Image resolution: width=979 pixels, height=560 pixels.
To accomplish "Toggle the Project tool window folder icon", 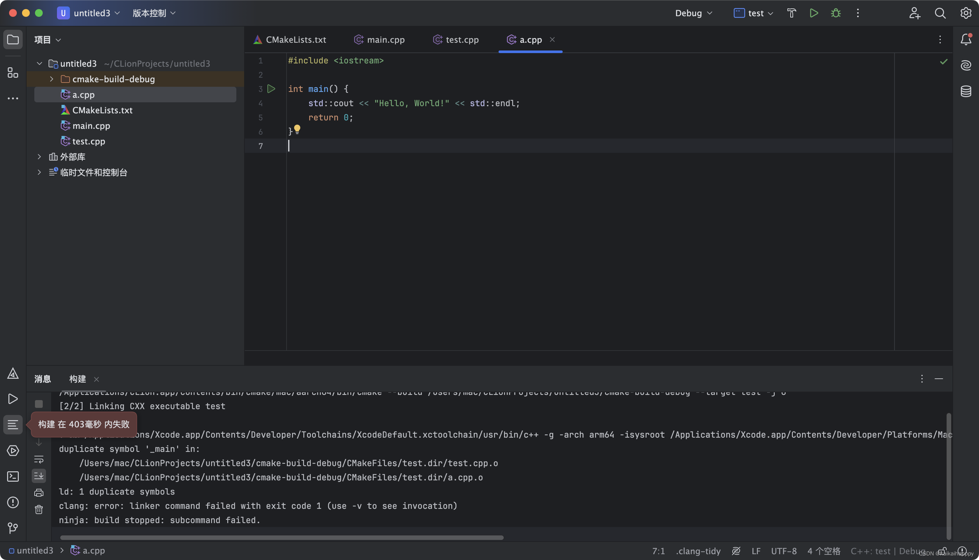I will pyautogui.click(x=13, y=39).
